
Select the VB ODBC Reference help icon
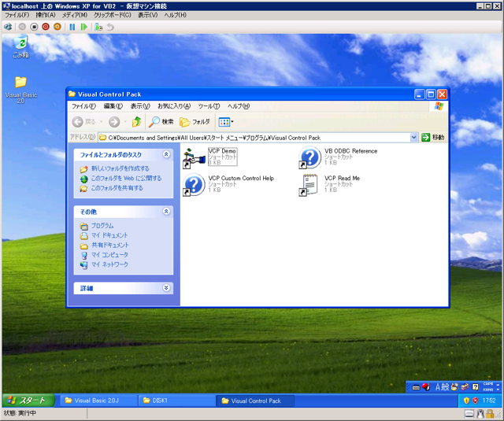coord(309,157)
